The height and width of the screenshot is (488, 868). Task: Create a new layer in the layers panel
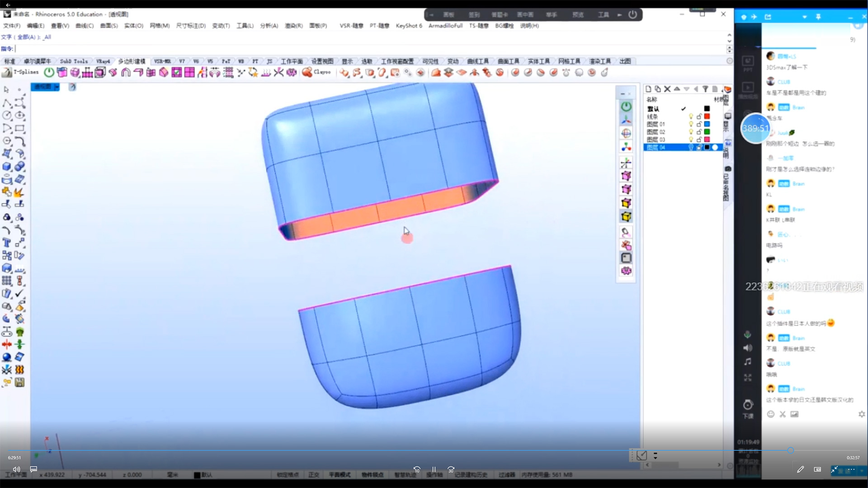[x=648, y=89]
